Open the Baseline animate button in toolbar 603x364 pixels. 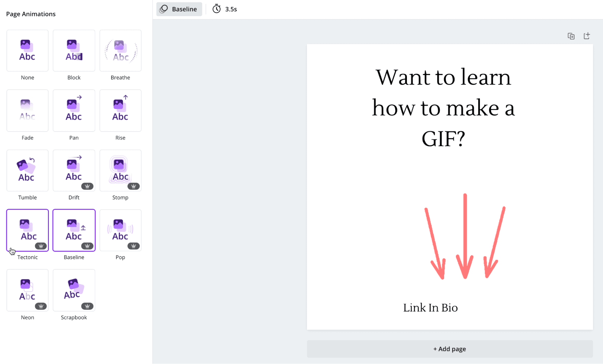tap(179, 9)
